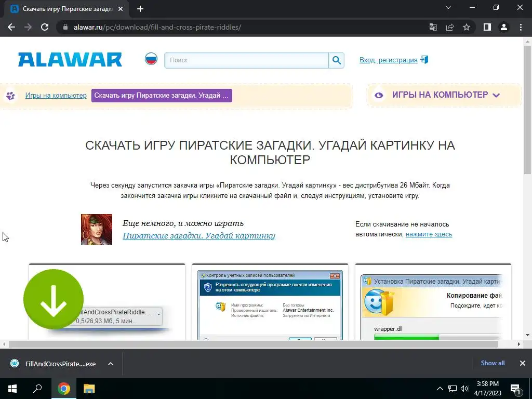Click the browser forward arrow
The image size is (532, 399).
click(x=28, y=27)
